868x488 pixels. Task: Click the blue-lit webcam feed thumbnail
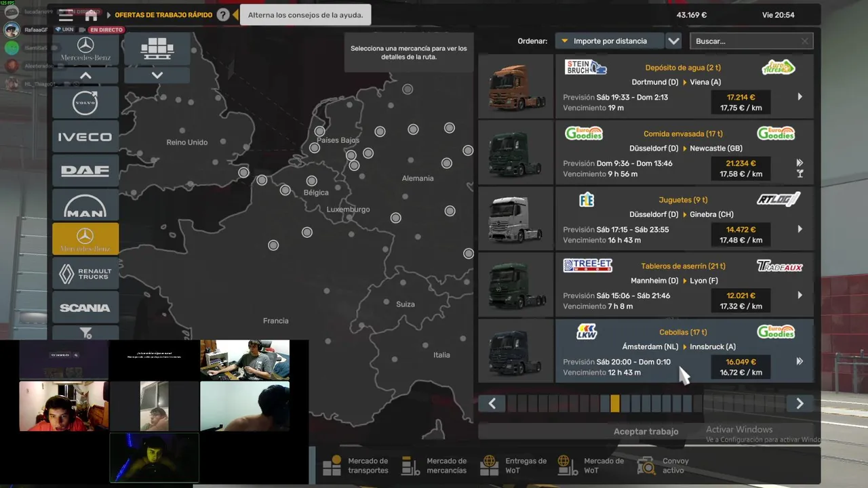click(x=154, y=457)
